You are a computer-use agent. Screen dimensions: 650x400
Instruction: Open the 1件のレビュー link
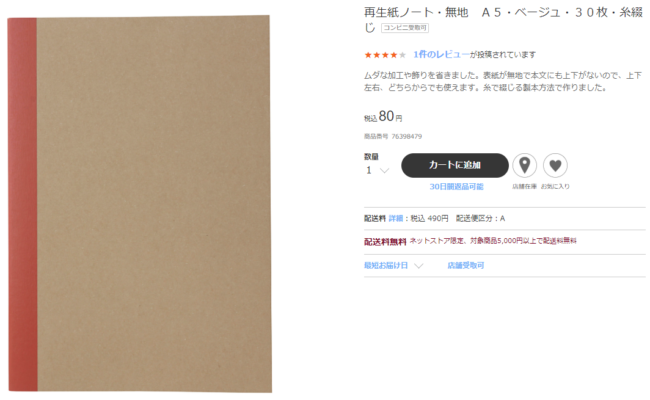tap(441, 54)
